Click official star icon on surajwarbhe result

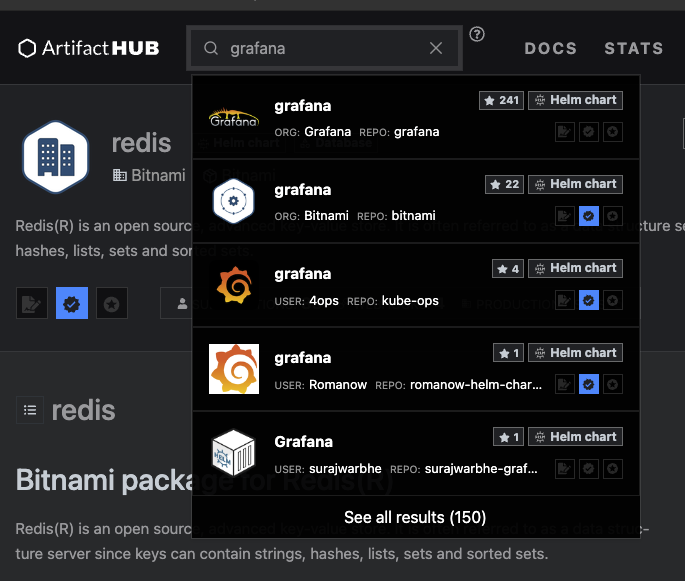point(612,469)
